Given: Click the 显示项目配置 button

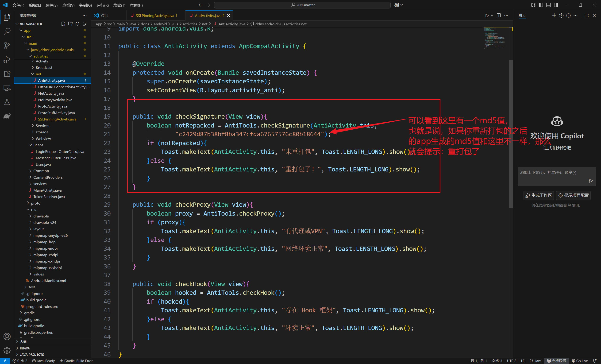Looking at the screenshot, I should [x=573, y=195].
